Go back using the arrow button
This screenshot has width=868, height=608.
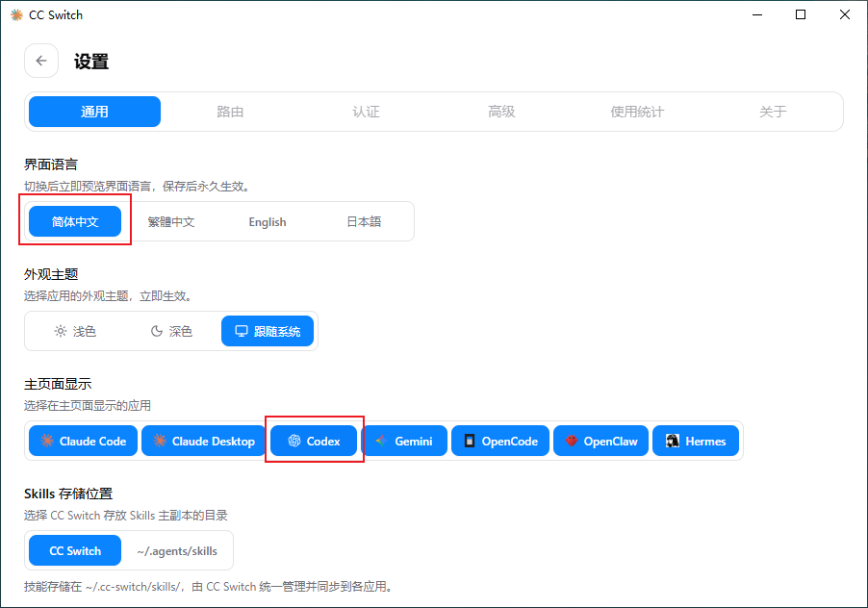pyautogui.click(x=41, y=61)
